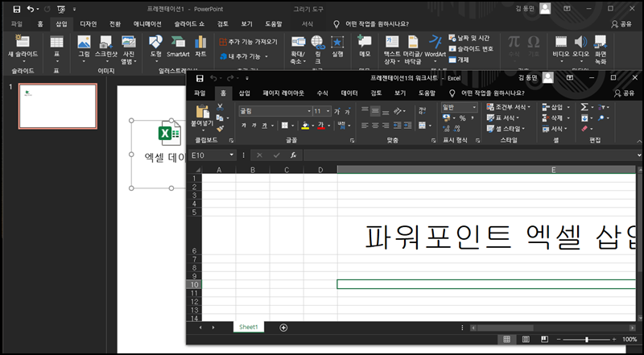
Task: Click Format as Table (표 서식) in Excel
Action: (x=501, y=118)
